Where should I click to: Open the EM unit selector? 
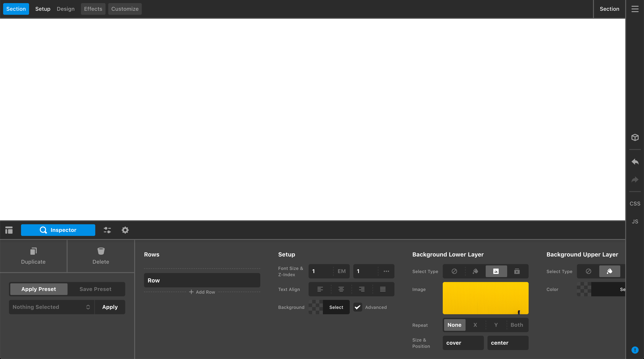(341, 271)
